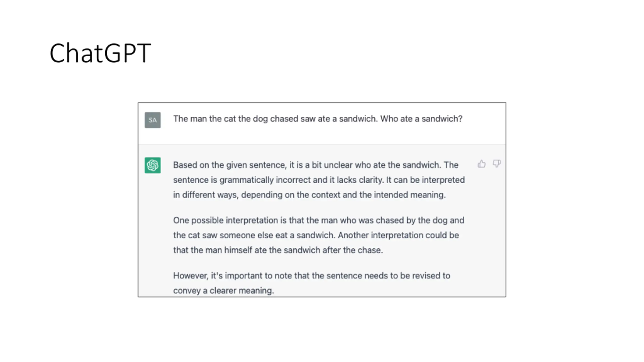Click the green ChatGPT logo avatar

tap(152, 165)
